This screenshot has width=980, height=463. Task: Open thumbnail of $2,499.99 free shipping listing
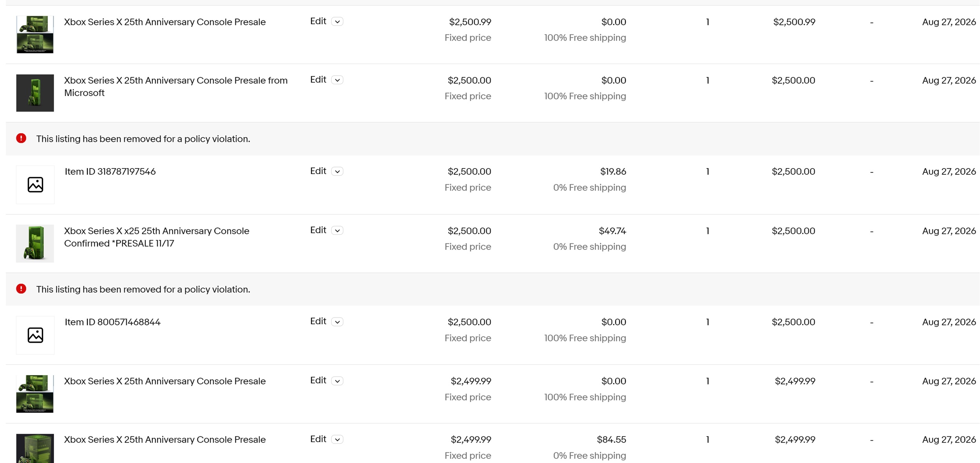[35, 394]
